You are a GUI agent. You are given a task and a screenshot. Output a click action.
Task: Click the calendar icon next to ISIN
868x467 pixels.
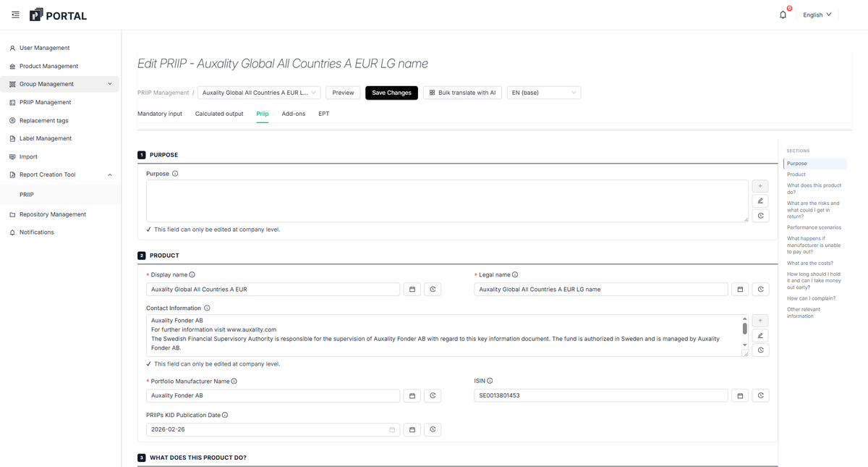pos(740,395)
